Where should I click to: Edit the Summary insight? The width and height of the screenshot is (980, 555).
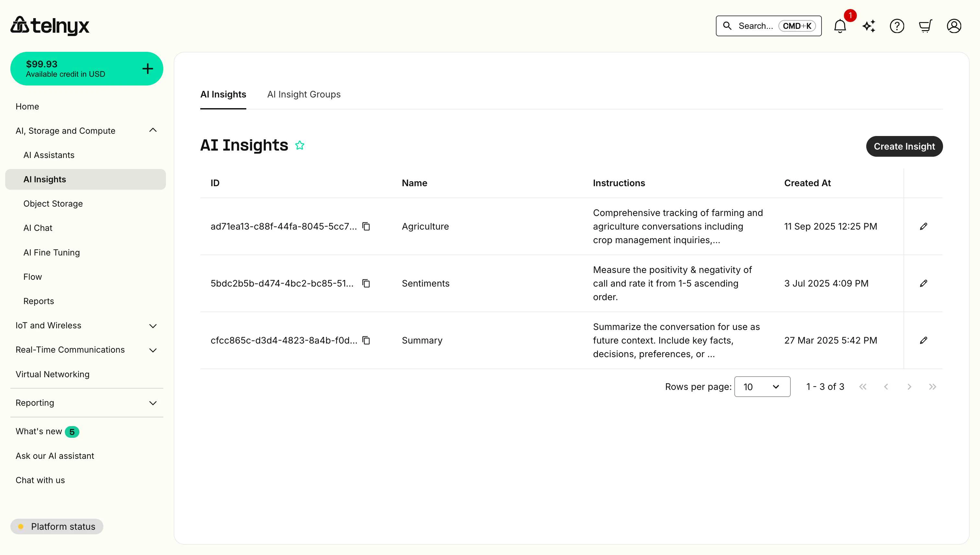coord(924,340)
